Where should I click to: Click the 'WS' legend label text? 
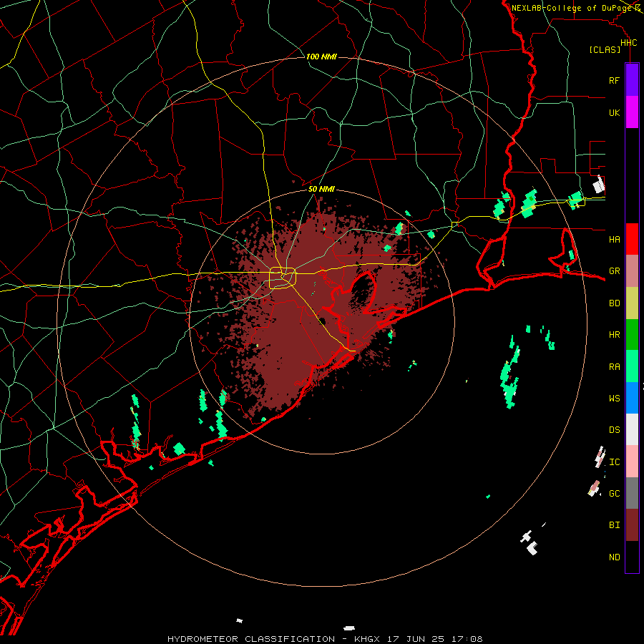coord(615,398)
